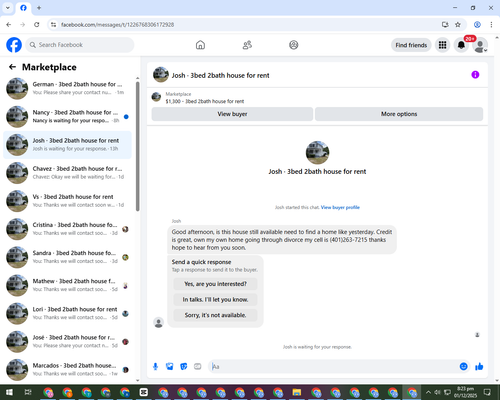The width and height of the screenshot is (500, 400).
Task: Click the address bar URL
Action: click(x=117, y=25)
